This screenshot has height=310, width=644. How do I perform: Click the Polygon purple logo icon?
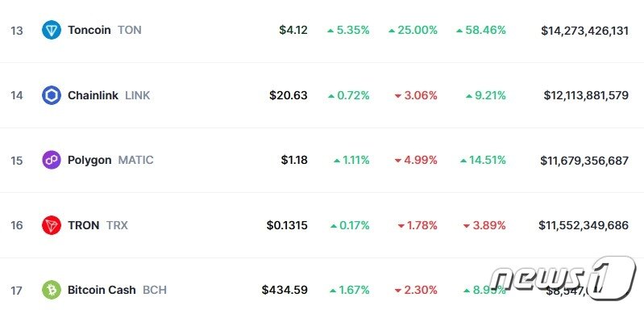coord(52,160)
